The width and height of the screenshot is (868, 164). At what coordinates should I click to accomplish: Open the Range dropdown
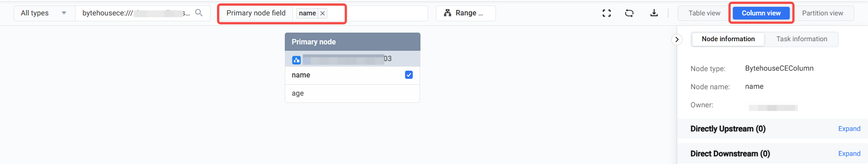(466, 13)
